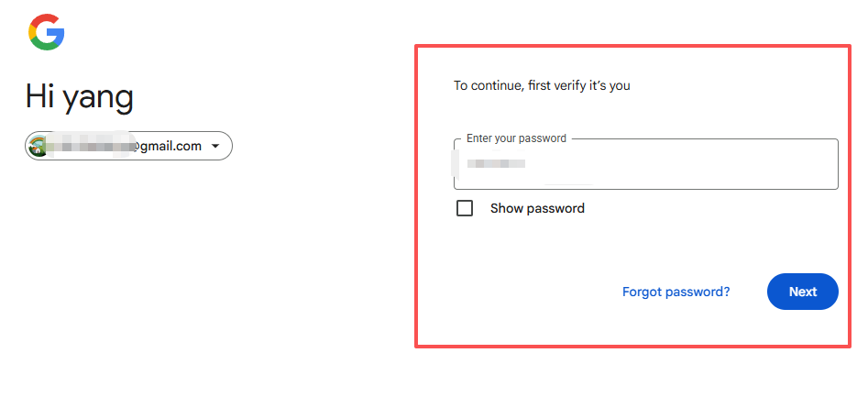Open the Forgot password? link
Screen dimensions: 868x419
[676, 292]
